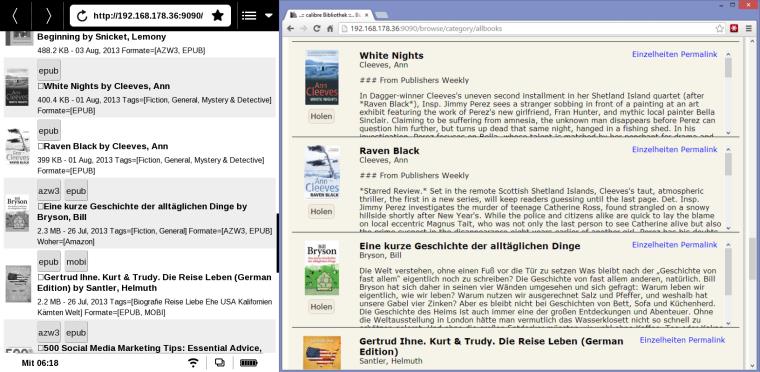Tap Raven Black cover thumbnail on e-reader
Screen dimensions: 760x372
pos(17,146)
